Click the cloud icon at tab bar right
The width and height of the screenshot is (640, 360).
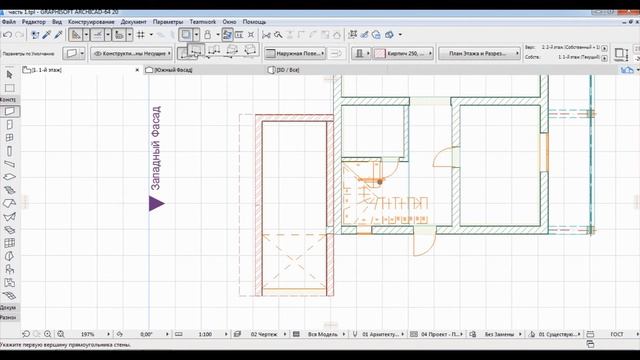click(x=627, y=70)
